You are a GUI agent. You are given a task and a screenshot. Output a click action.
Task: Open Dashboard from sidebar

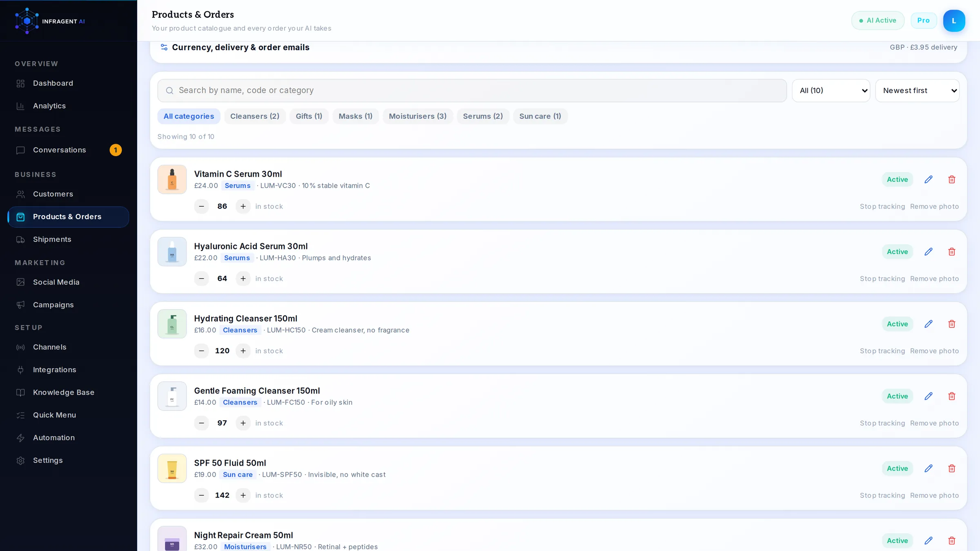(68, 83)
